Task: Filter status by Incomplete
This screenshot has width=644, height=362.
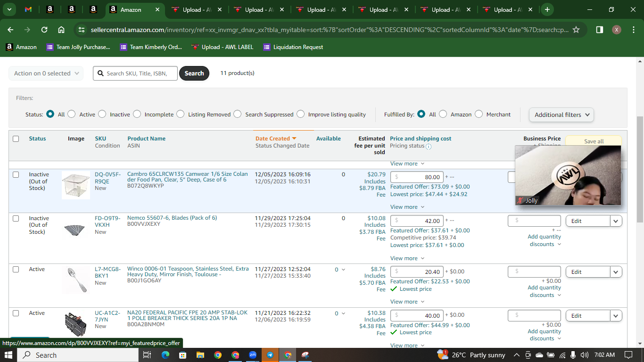Action: (137, 114)
